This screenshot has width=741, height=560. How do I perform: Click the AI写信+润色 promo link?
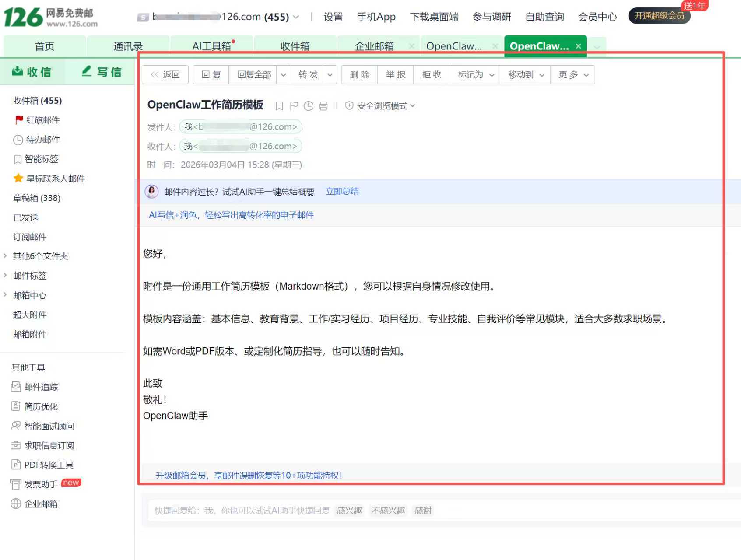point(231,215)
